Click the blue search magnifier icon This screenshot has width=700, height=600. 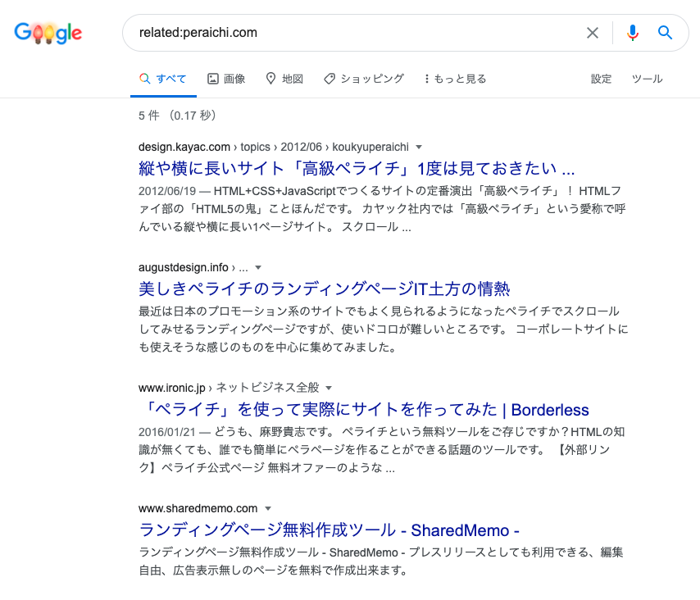[x=666, y=33]
